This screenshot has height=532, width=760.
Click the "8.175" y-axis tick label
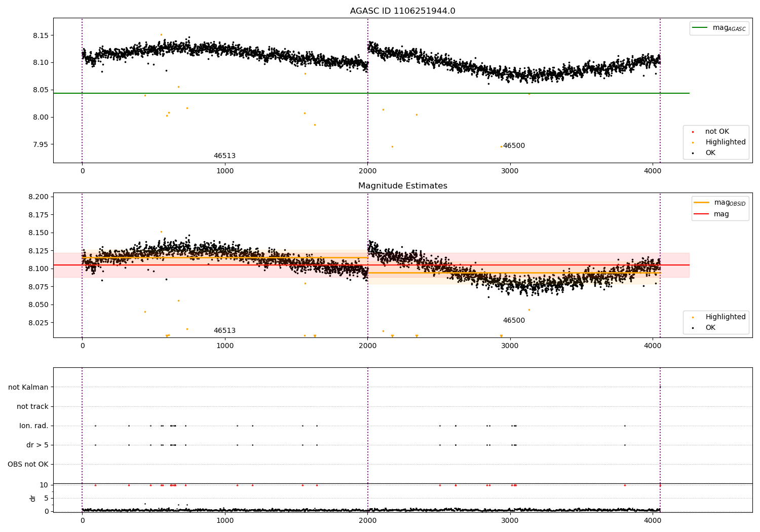[39, 215]
